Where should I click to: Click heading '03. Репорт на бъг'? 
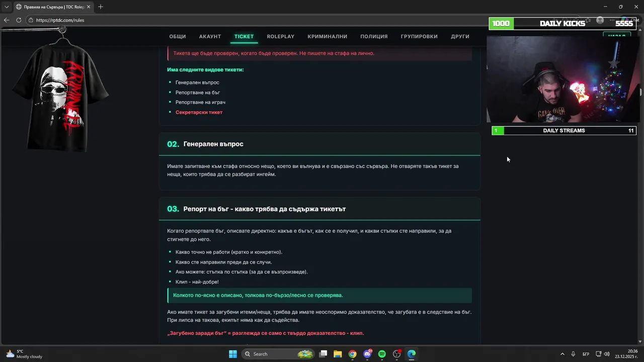tap(257, 209)
